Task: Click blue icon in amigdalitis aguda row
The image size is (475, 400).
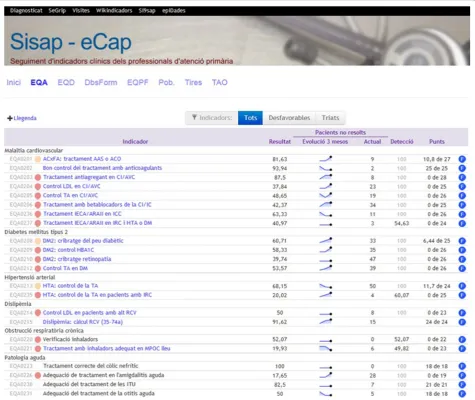Action: coord(462,375)
